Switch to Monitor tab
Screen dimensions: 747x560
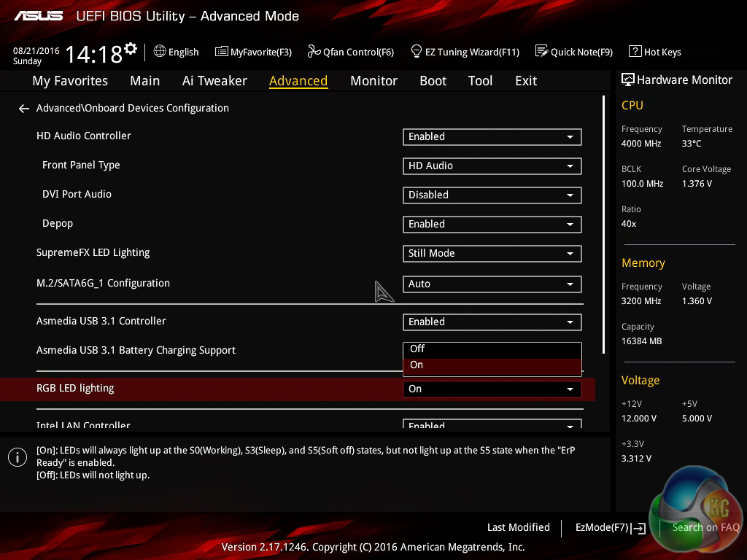(x=373, y=81)
